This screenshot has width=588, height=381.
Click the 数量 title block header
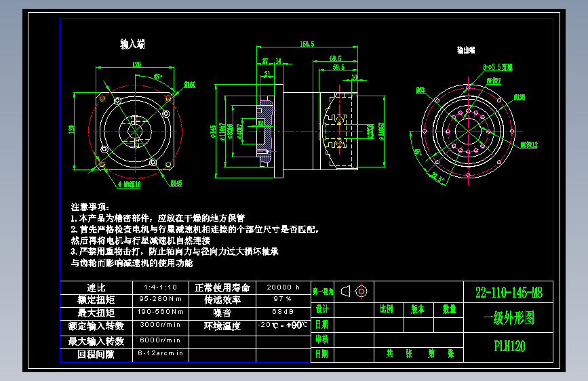click(x=449, y=309)
